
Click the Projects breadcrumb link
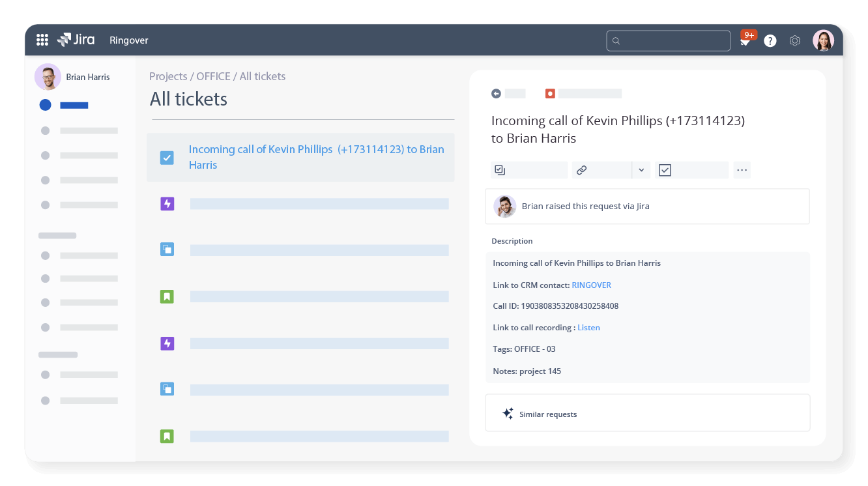(x=168, y=76)
